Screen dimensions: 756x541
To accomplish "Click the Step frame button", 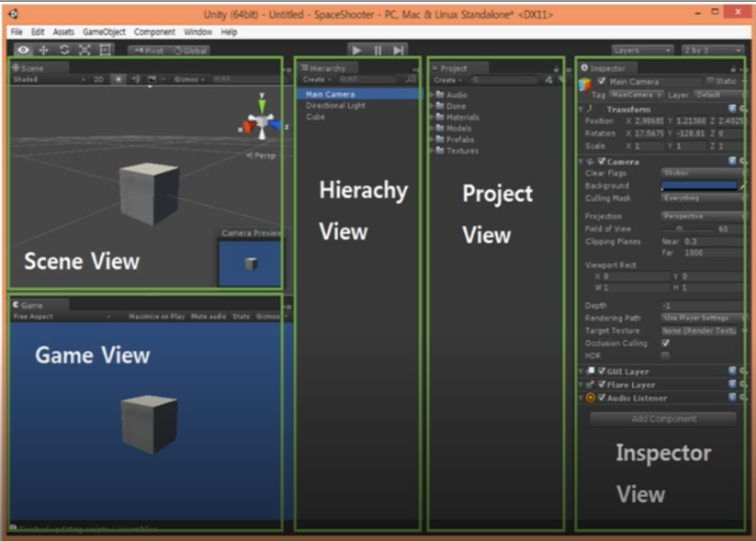I will [x=399, y=51].
